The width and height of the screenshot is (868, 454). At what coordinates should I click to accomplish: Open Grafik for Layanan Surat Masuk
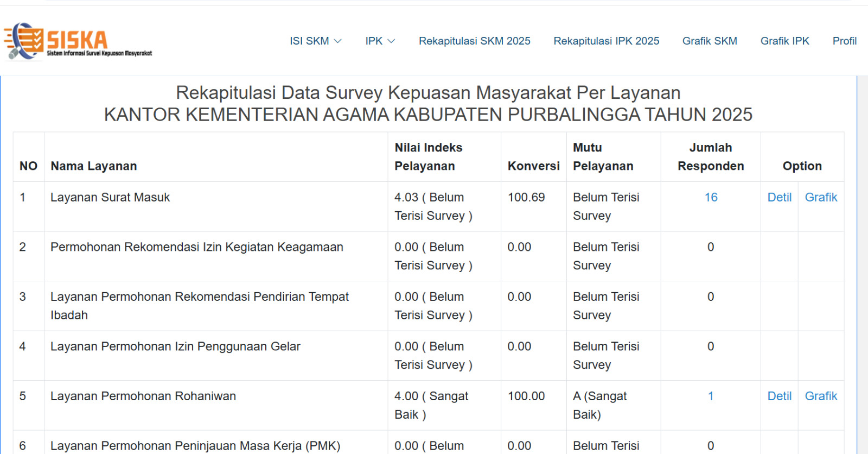(x=821, y=197)
